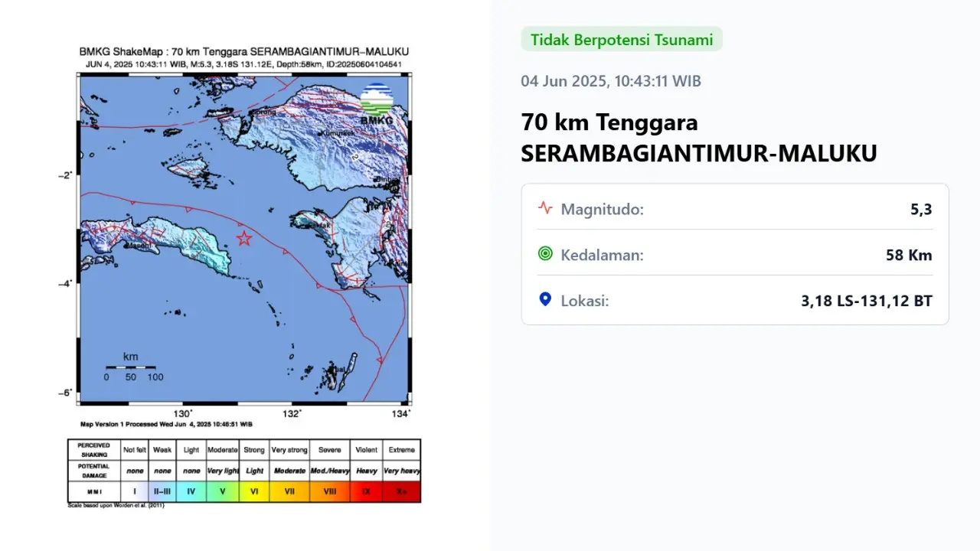
Task: Click the 'Not felt' legend cell
Action: (134, 450)
